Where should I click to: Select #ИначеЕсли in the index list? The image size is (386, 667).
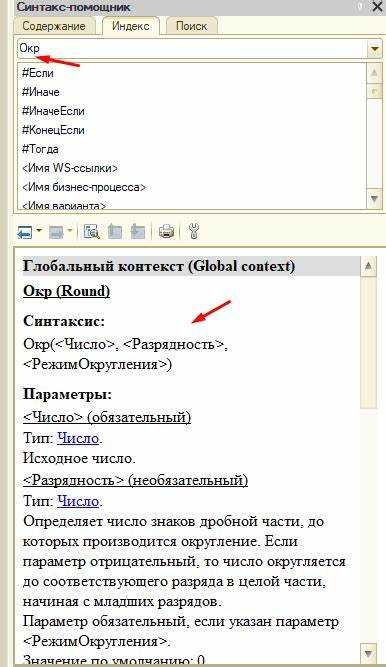coord(53,111)
